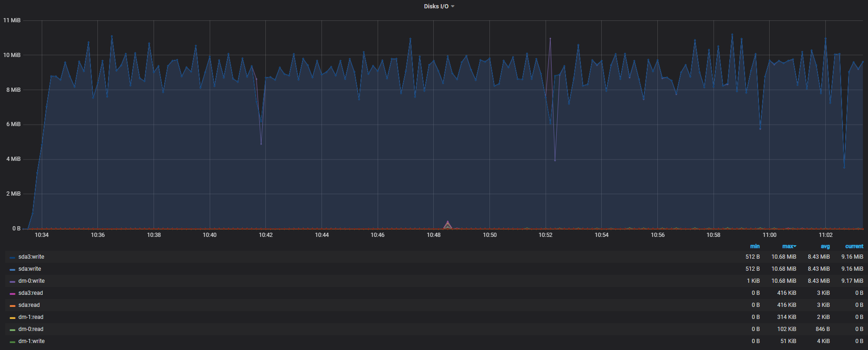This screenshot has height=350, width=868.
Task: Toggle the sda:read series in legend
Action: pos(29,305)
